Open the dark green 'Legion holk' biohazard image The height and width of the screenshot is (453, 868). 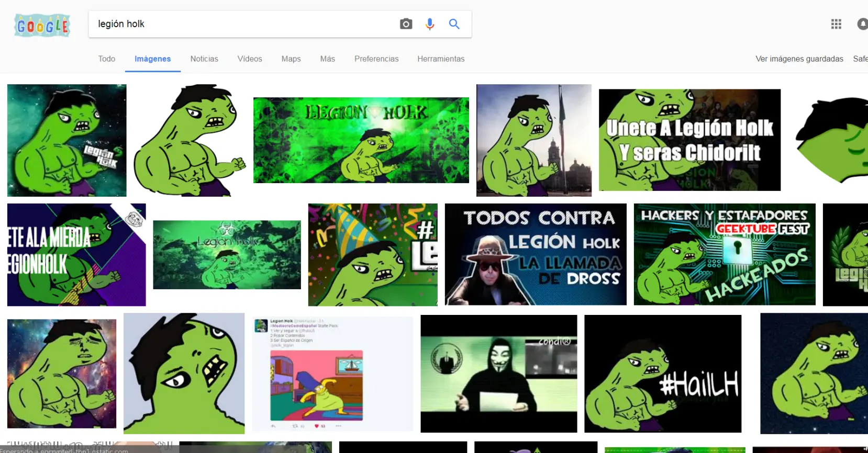tap(227, 255)
